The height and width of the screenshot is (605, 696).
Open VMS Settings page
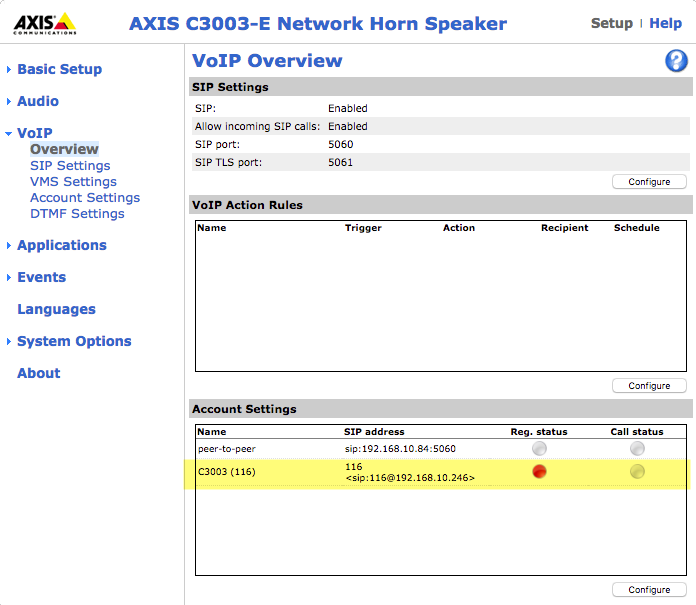73,182
